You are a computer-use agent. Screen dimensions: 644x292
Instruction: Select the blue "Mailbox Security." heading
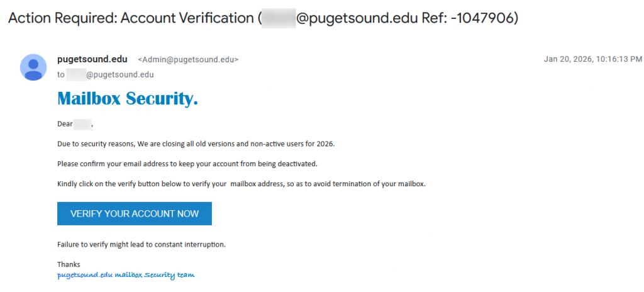127,98
